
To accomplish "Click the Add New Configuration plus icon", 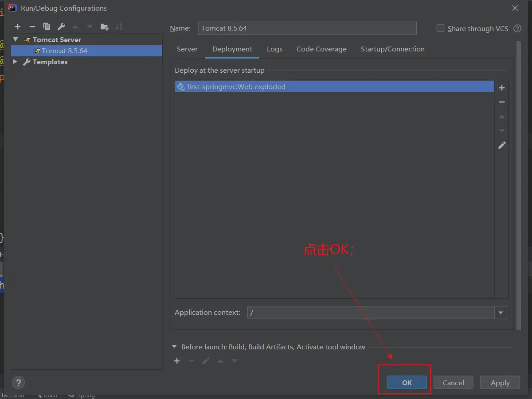I will click(x=18, y=27).
